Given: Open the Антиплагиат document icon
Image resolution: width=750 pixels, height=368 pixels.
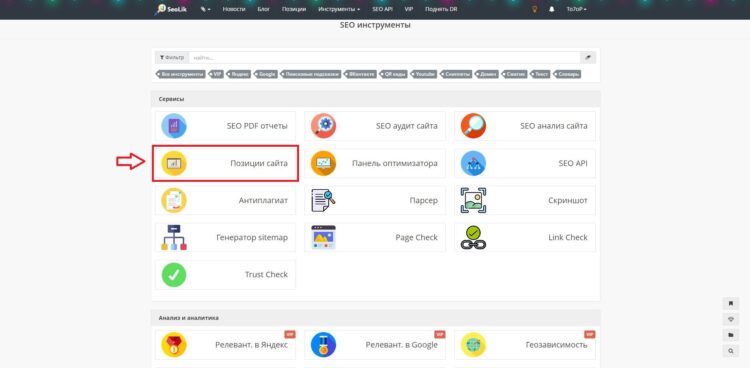Looking at the screenshot, I should click(174, 201).
